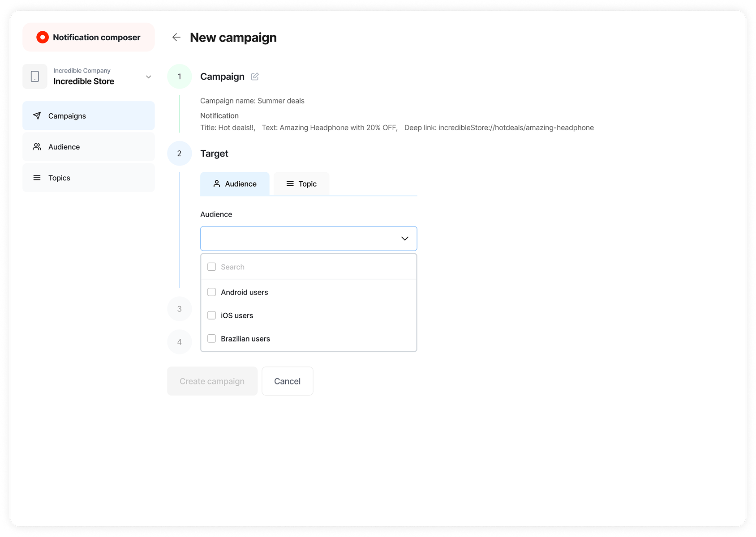Click the Cancel button
The image size is (756, 537).
[x=287, y=381]
